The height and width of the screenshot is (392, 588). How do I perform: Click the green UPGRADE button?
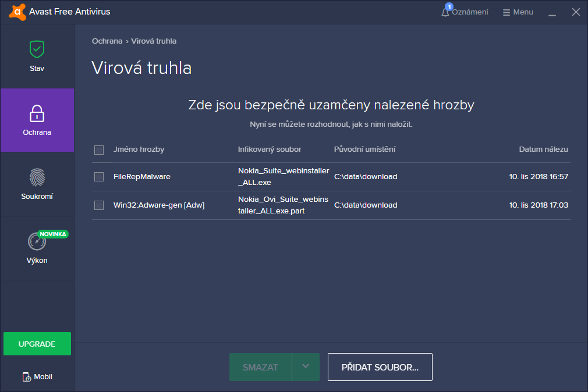pos(37,344)
